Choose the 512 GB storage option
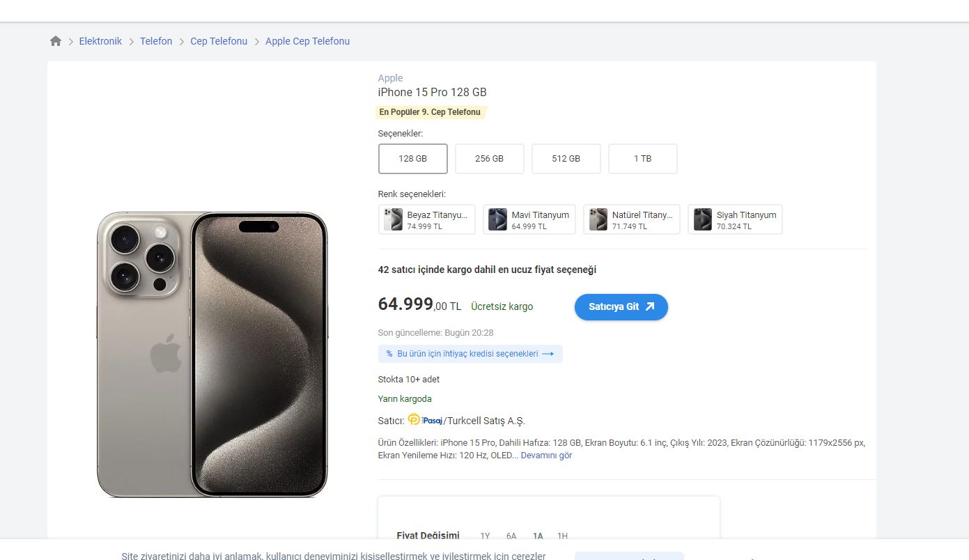Image resolution: width=969 pixels, height=560 pixels. [x=566, y=159]
